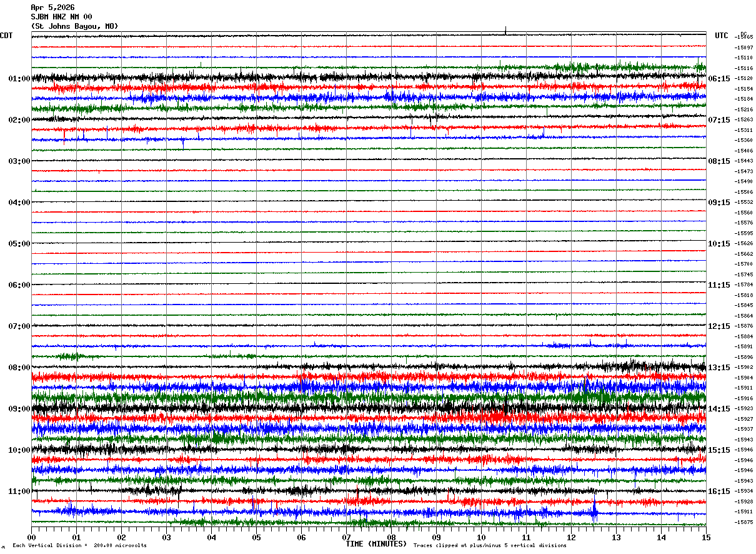Image resolution: width=756 pixels, height=554 pixels.
Task: Click the '03' minute axis tick
Action: 167,537
